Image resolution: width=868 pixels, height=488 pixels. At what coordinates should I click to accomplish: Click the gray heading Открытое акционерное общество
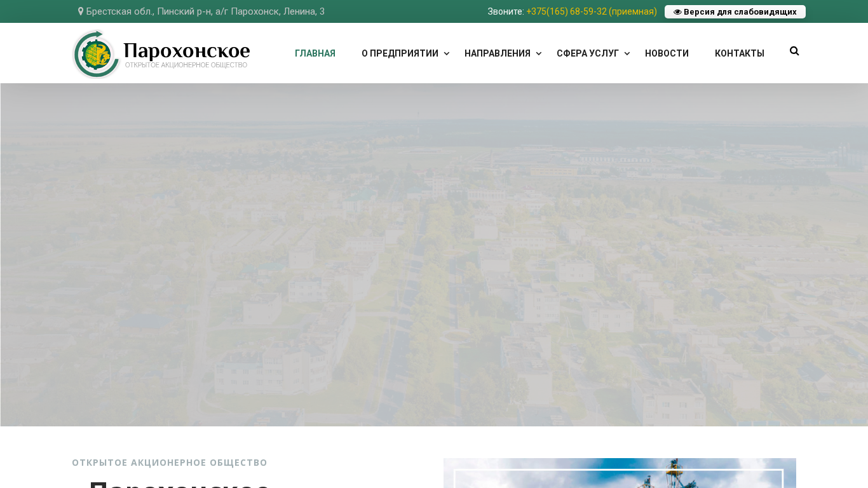(x=170, y=463)
